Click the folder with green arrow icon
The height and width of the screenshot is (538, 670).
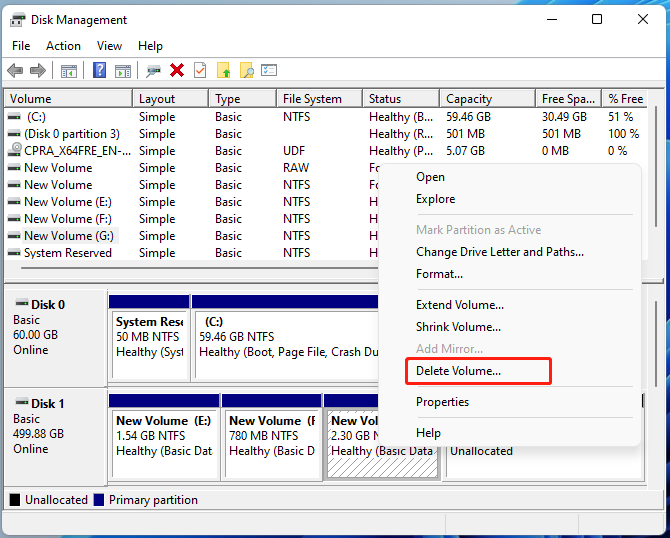pyautogui.click(x=223, y=70)
